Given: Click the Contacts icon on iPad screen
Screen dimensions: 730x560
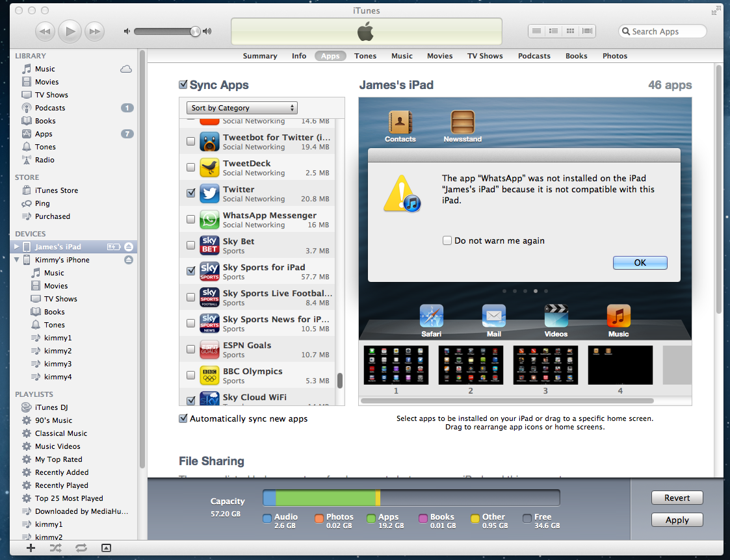Looking at the screenshot, I should point(400,122).
